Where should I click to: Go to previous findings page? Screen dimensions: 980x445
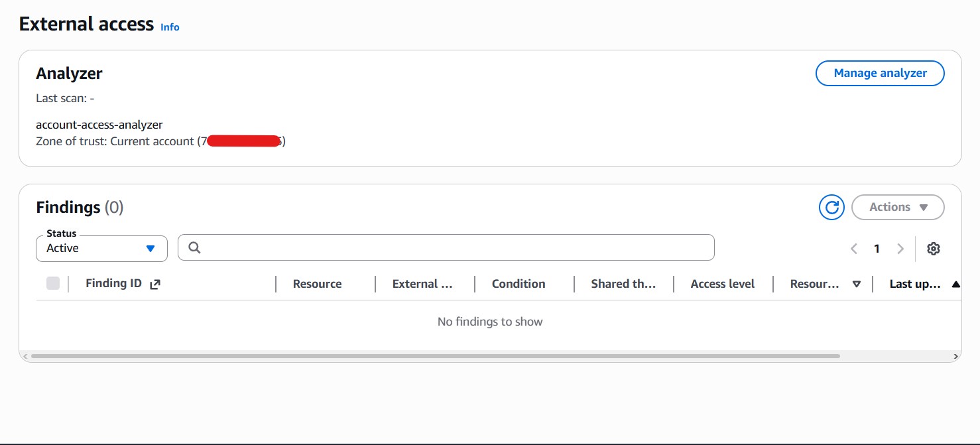point(854,249)
